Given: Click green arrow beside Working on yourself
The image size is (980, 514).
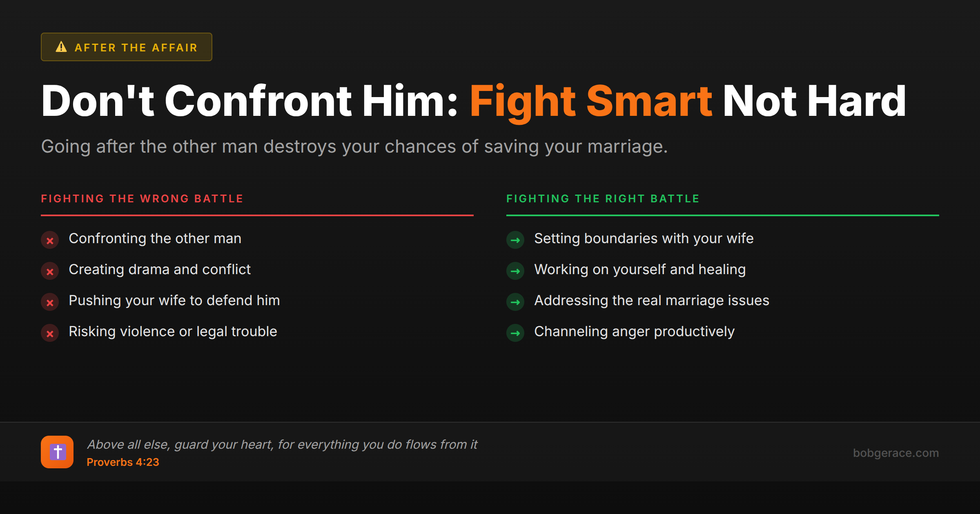Looking at the screenshot, I should click(x=515, y=271).
